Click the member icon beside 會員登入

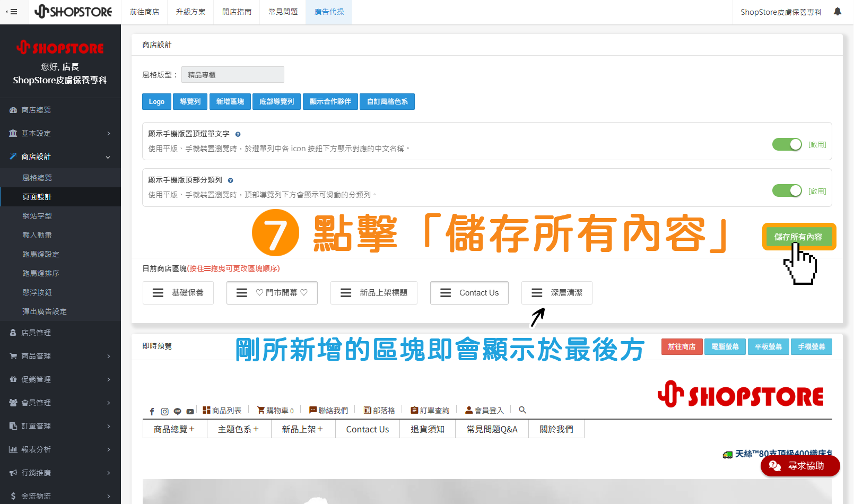[469, 410]
